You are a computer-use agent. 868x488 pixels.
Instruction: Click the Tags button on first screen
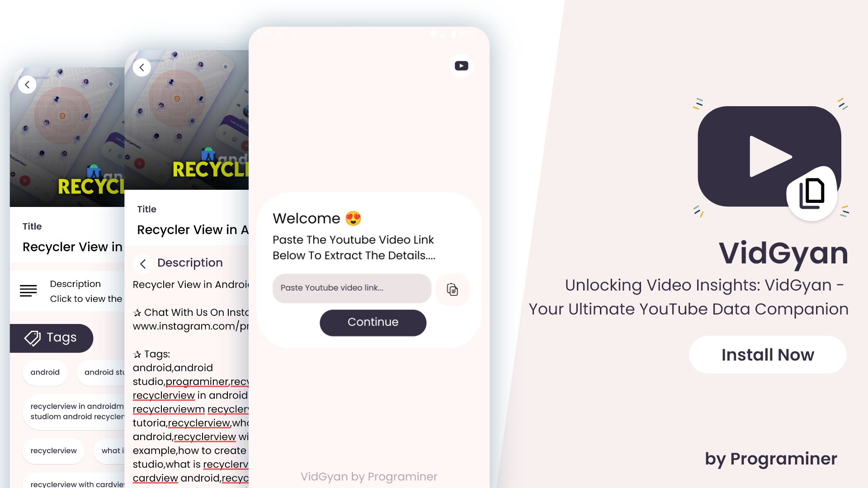pyautogui.click(x=52, y=337)
